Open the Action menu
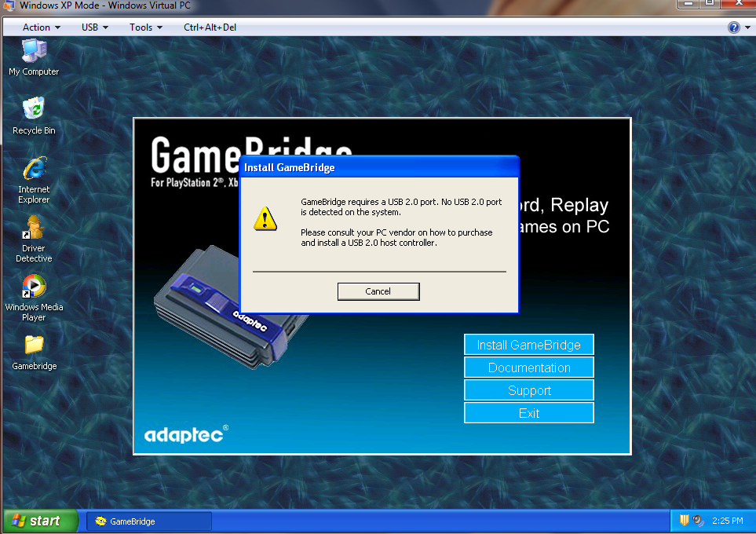This screenshot has width=756, height=534. (42, 27)
